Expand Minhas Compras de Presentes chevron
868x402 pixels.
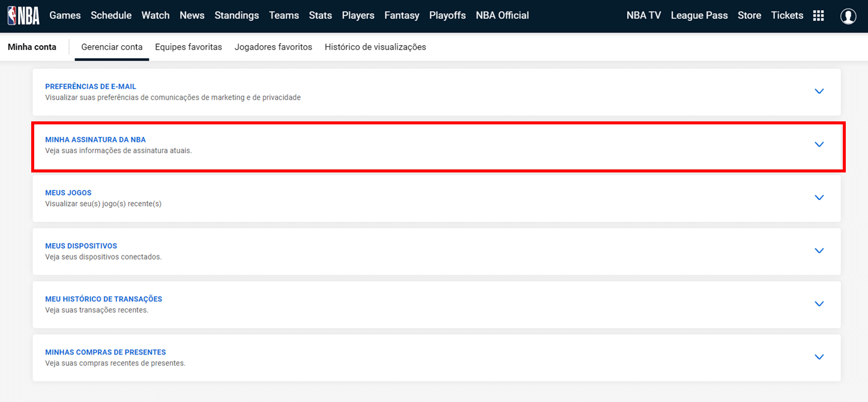[819, 357]
